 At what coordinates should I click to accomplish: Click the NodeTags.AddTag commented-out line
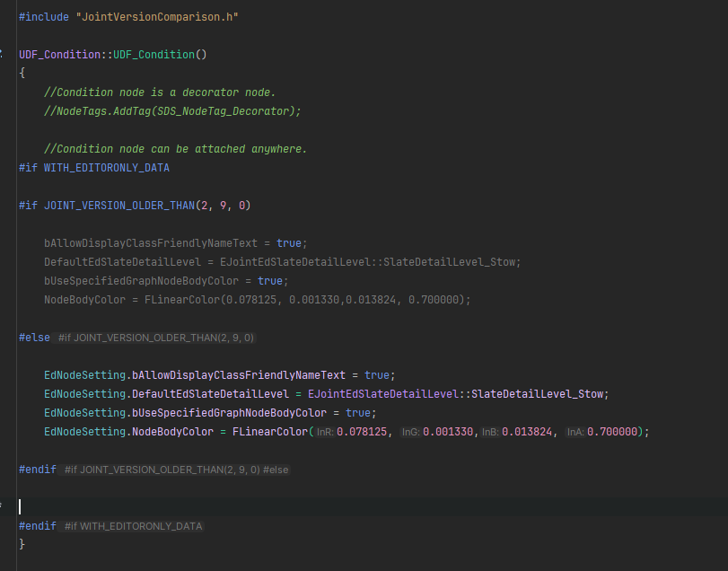click(x=172, y=111)
